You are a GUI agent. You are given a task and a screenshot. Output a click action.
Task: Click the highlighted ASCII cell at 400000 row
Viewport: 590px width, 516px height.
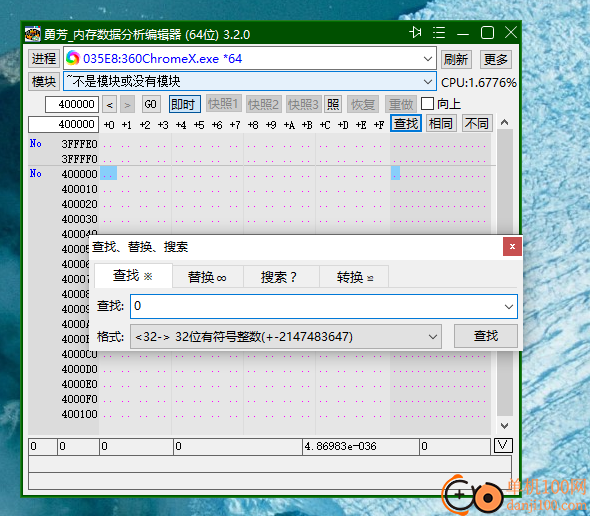click(x=395, y=173)
